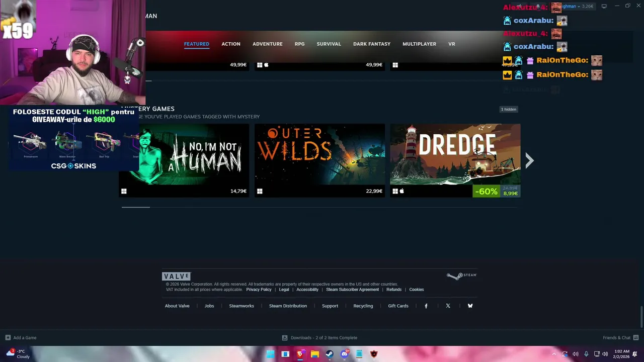Open the Outer Wilds game card
This screenshot has height=362, width=644.
(x=319, y=160)
